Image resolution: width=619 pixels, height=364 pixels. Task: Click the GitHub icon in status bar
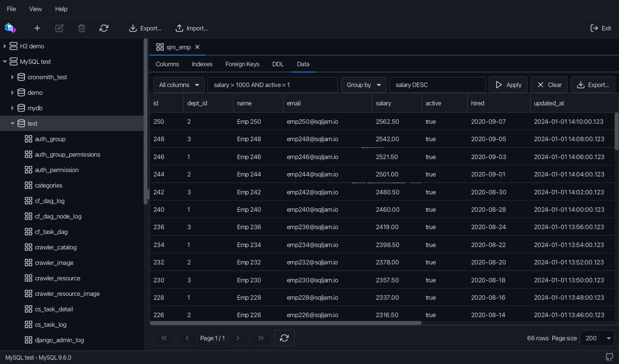[x=609, y=357]
